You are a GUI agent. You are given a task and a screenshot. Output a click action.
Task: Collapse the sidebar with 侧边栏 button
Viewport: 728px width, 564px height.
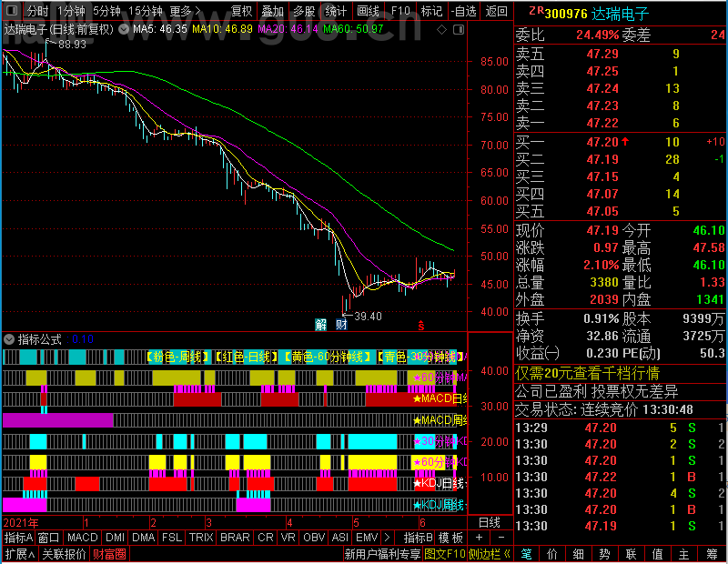490,554
